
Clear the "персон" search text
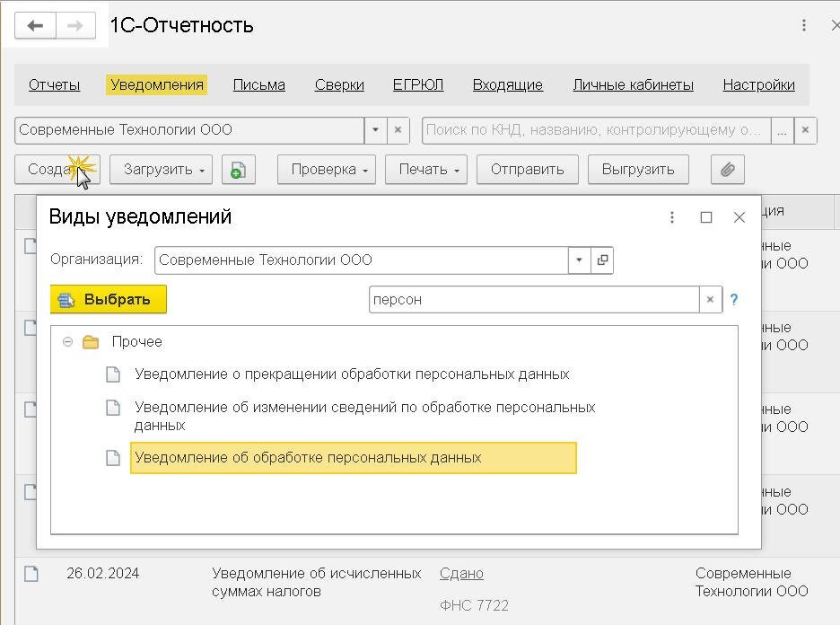(x=711, y=299)
